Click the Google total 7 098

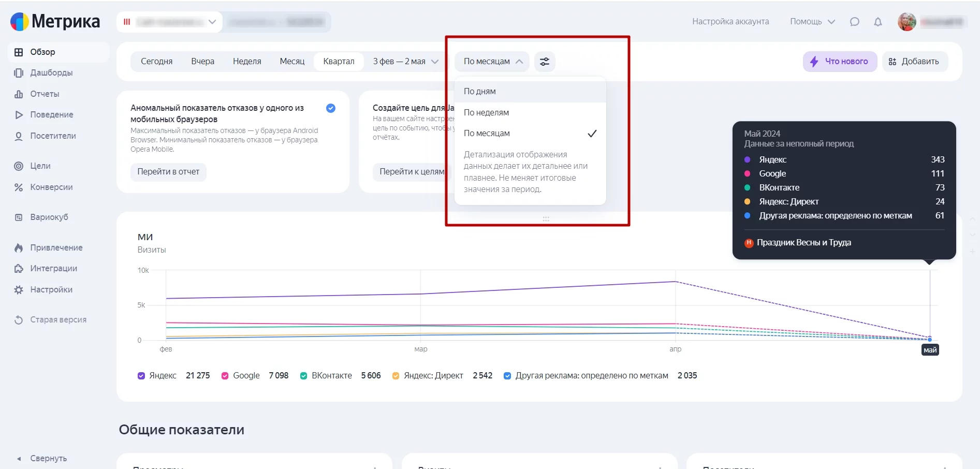279,375
